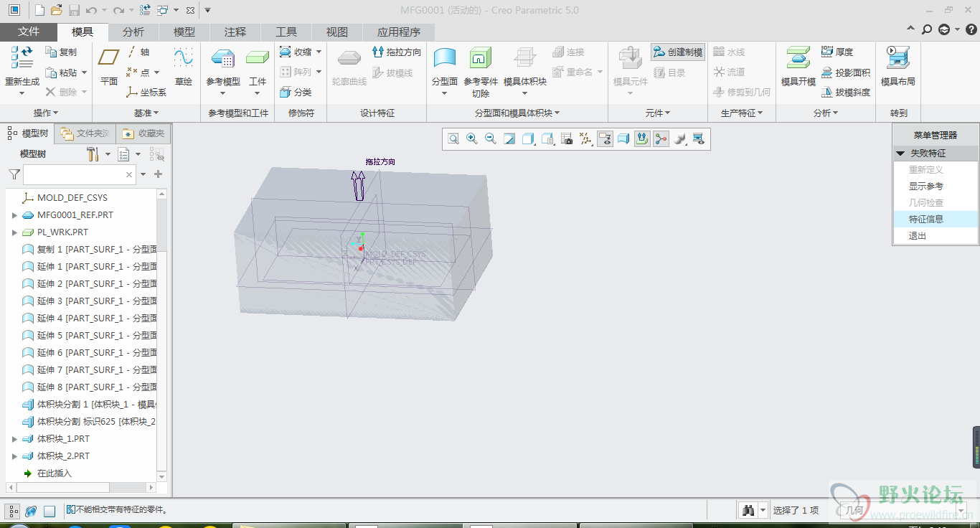The height and width of the screenshot is (528, 980).
Task: Click the 坐标系 coordinate system tool
Action: click(x=146, y=92)
